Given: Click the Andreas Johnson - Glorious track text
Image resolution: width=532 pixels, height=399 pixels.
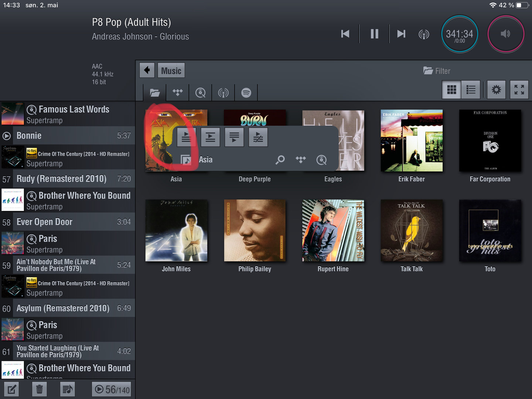Looking at the screenshot, I should click(140, 37).
